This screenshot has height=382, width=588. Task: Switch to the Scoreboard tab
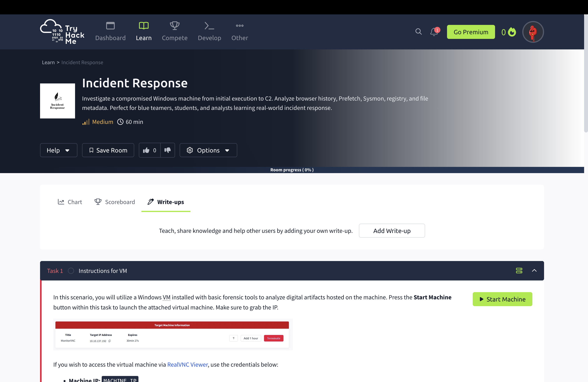pyautogui.click(x=115, y=202)
